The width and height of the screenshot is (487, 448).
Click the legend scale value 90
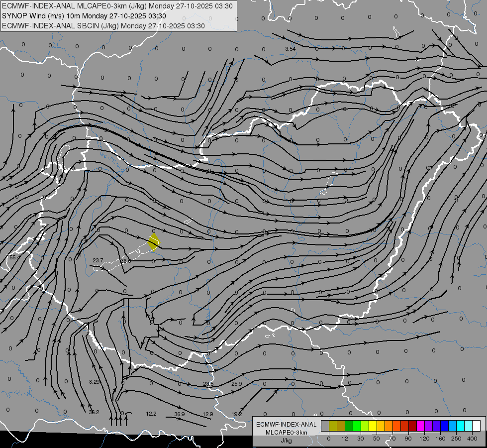tap(408, 439)
